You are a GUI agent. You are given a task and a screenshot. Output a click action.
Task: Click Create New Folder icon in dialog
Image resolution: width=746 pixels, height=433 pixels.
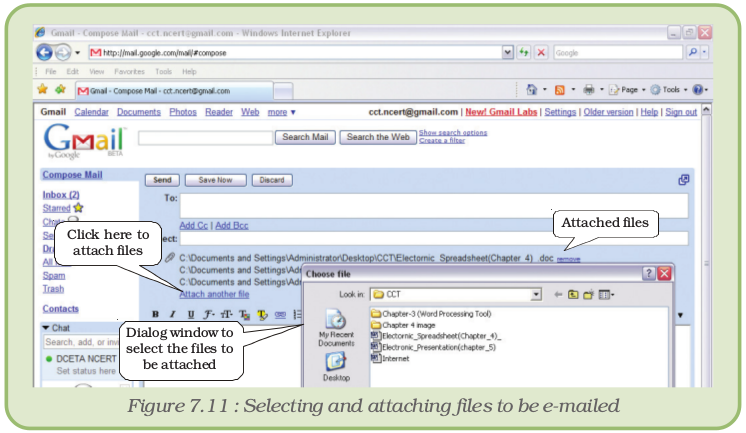(x=589, y=295)
